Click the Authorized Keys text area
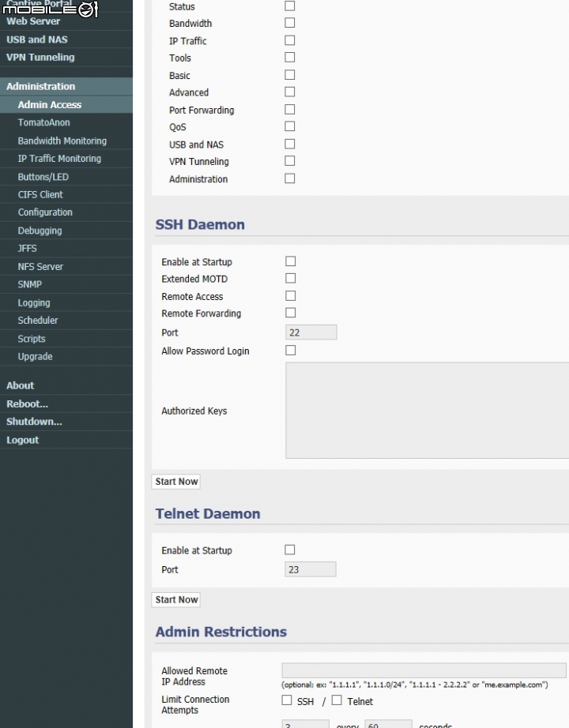The width and height of the screenshot is (569, 728). pyautogui.click(x=427, y=411)
